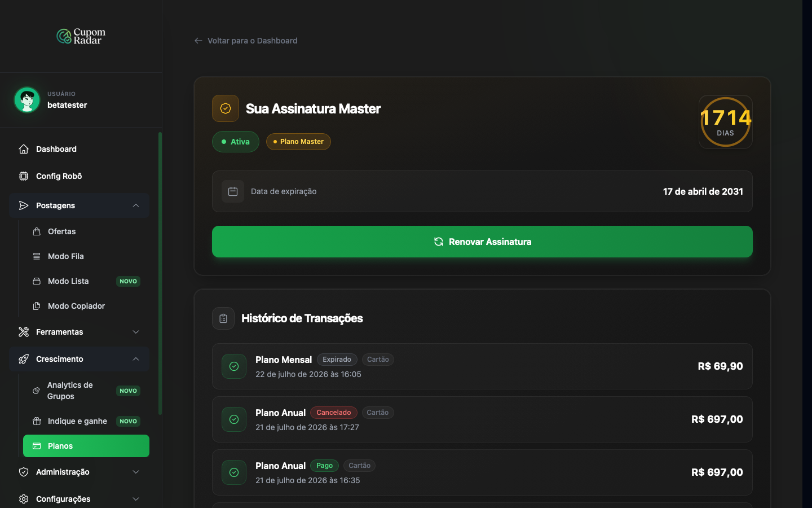Click the Renovar Assinatura button

(482, 242)
